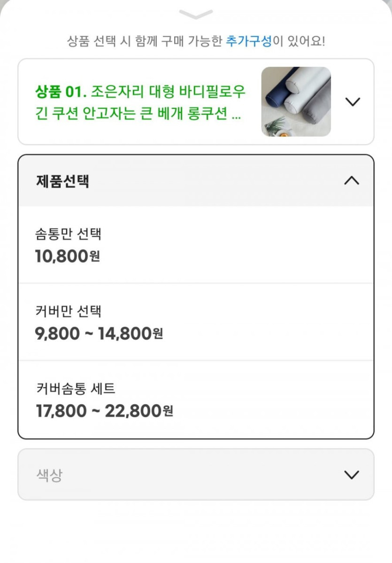Click the 10,800원 price
392x563 pixels.
point(62,256)
